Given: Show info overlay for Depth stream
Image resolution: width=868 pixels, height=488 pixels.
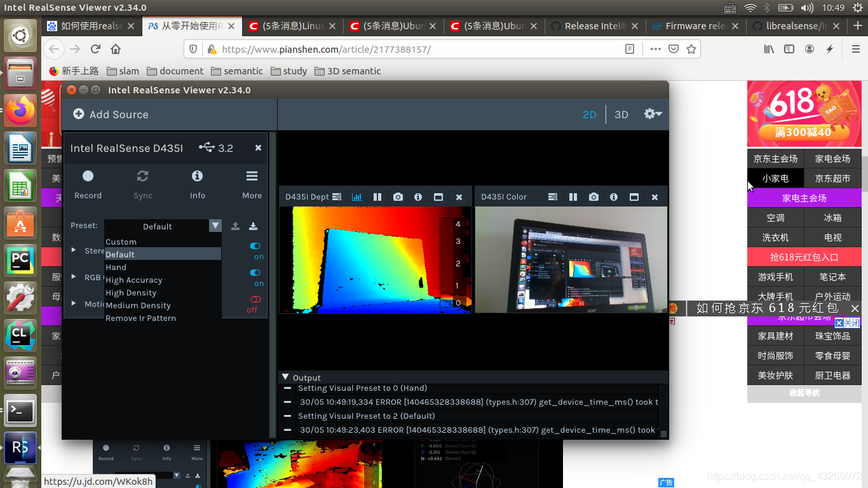Looking at the screenshot, I should (x=418, y=197).
